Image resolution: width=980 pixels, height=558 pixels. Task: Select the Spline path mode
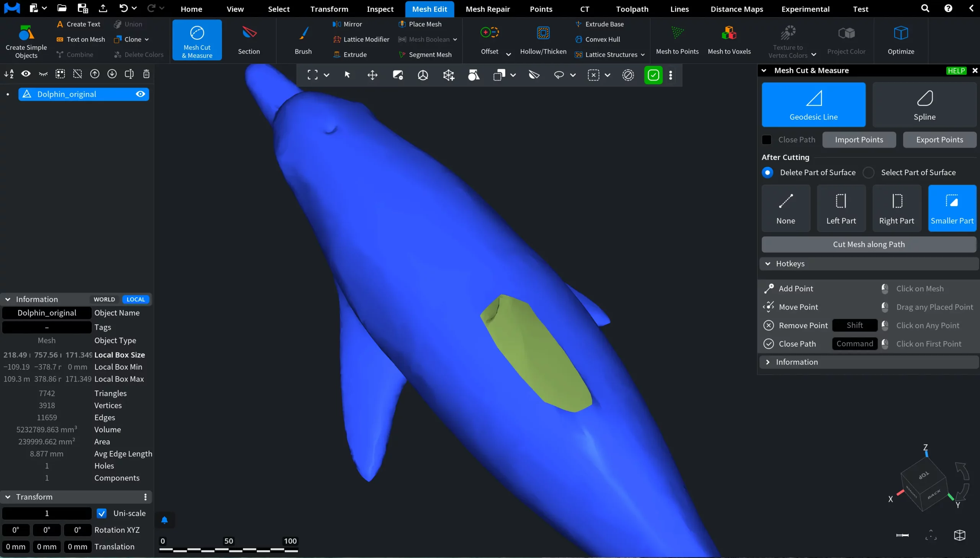pyautogui.click(x=924, y=105)
